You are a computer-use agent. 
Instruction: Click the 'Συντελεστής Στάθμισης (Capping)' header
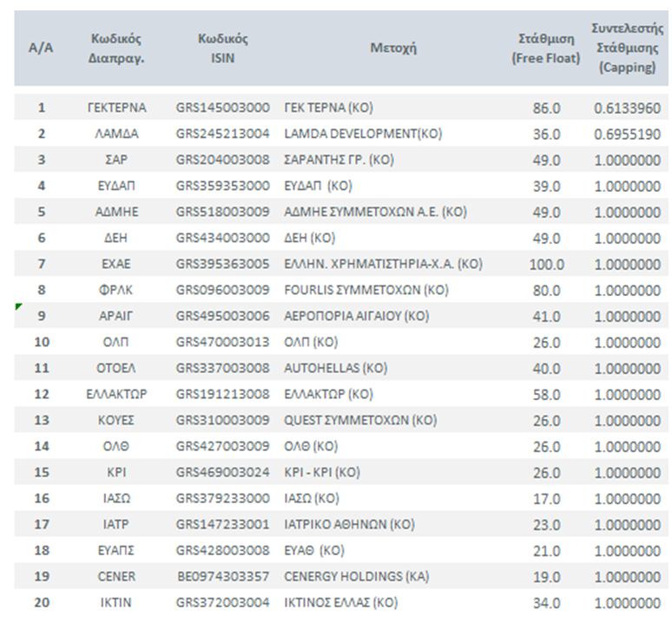(628, 48)
